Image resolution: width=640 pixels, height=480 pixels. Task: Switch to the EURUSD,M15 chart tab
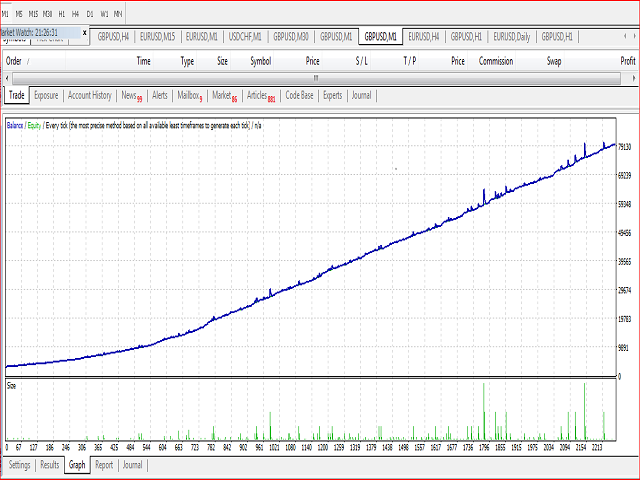pos(158,37)
